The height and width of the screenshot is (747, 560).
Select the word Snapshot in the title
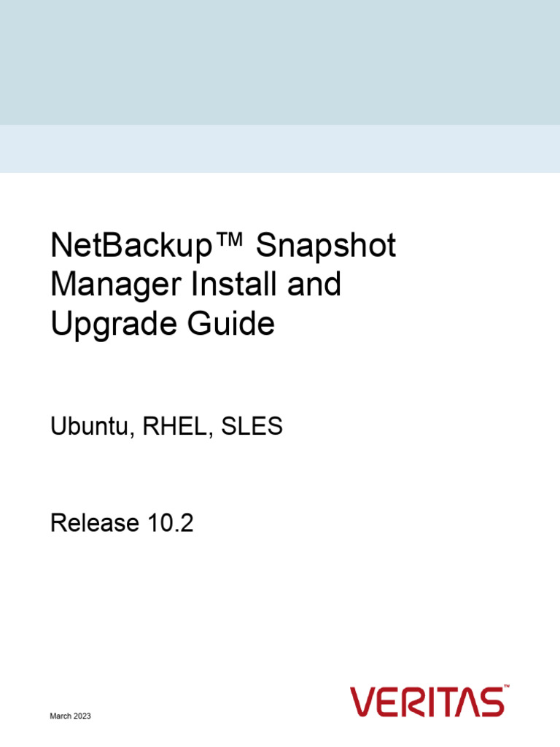pos(325,246)
